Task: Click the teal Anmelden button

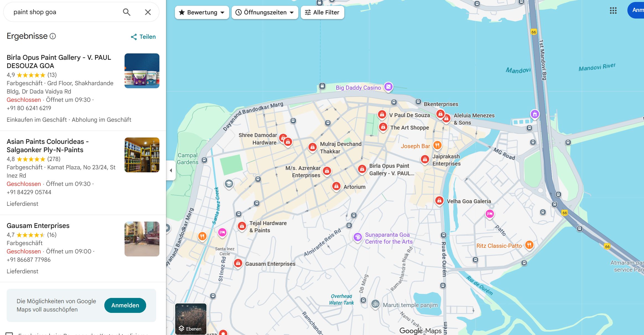Action: (x=125, y=305)
